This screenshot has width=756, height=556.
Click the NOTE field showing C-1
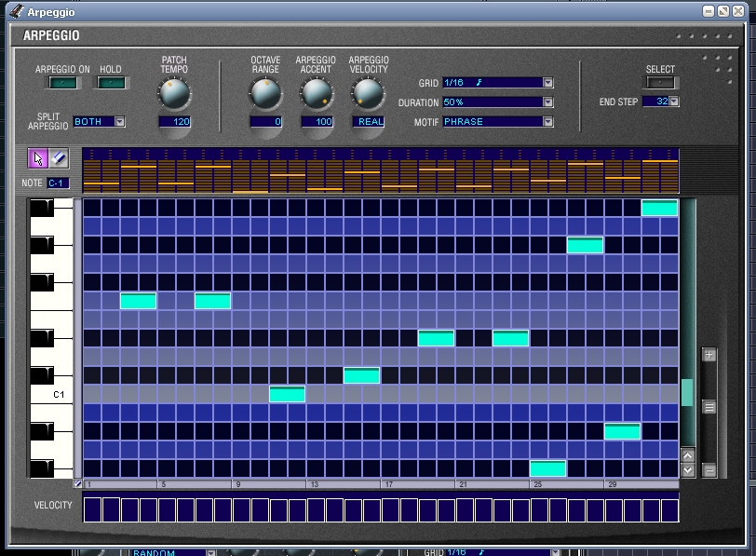(59, 183)
